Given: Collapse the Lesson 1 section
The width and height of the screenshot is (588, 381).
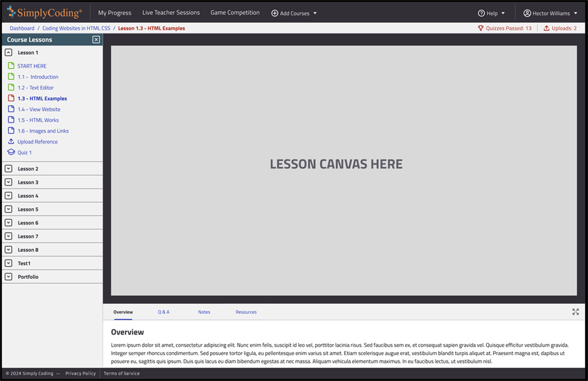Looking at the screenshot, I should (8, 52).
